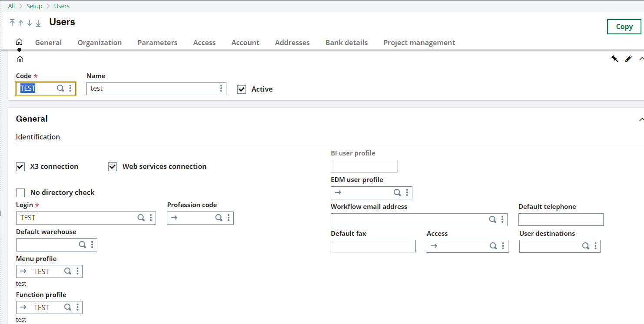Open options menu on EDM user profile
Image resolution: width=644 pixels, height=324 pixels.
(407, 192)
